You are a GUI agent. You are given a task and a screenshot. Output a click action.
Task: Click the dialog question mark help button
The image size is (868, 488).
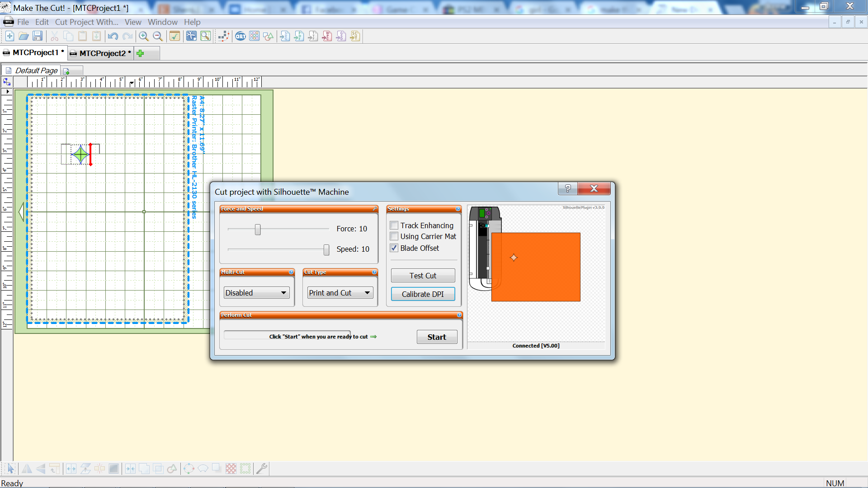pyautogui.click(x=568, y=188)
